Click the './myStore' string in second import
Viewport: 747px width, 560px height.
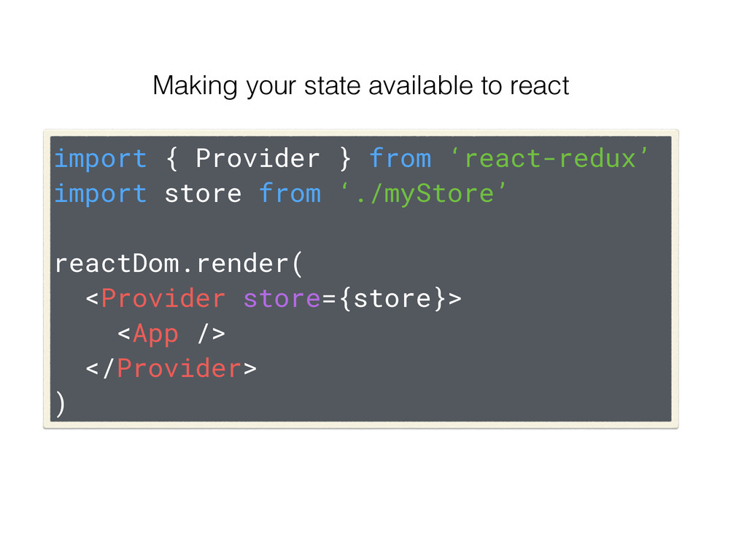pyautogui.click(x=423, y=194)
